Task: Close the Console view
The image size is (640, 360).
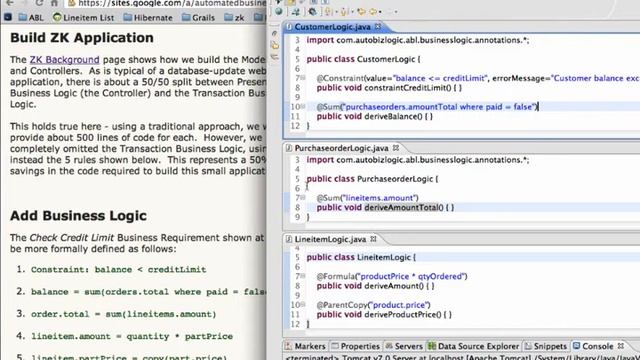Action: click(621, 346)
